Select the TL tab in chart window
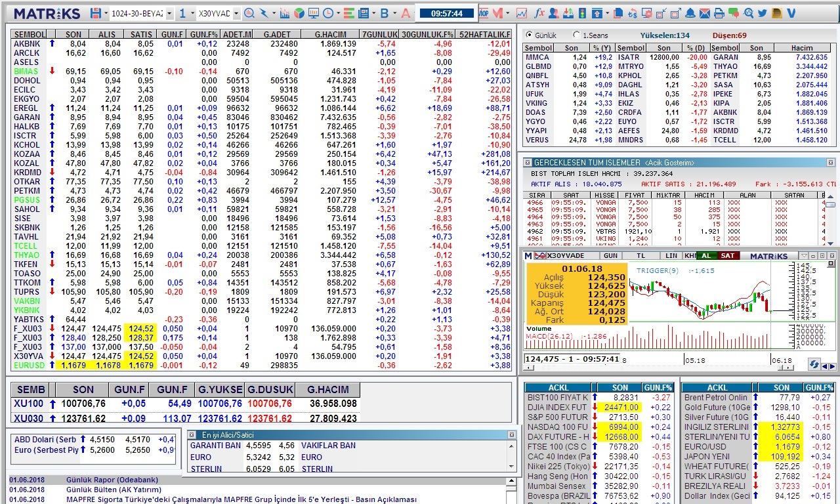Viewport: 840px width, 504px height. pos(640,255)
